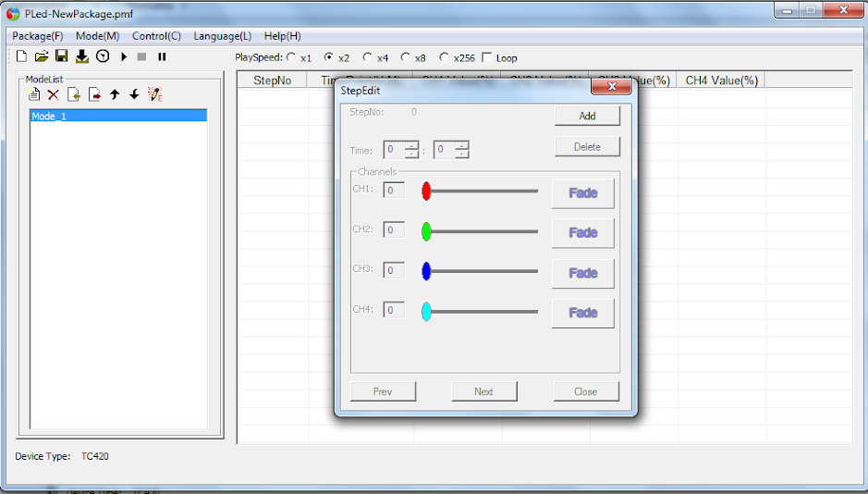Click Add button in StepEdit

[x=587, y=116]
